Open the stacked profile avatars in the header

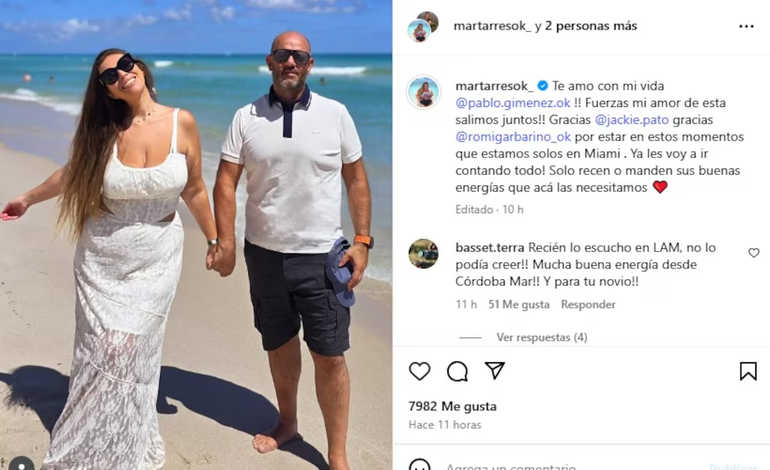(422, 27)
